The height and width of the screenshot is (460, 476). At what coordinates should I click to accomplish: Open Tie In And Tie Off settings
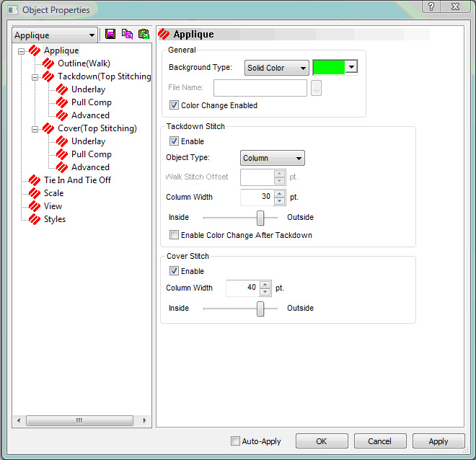[76, 180]
